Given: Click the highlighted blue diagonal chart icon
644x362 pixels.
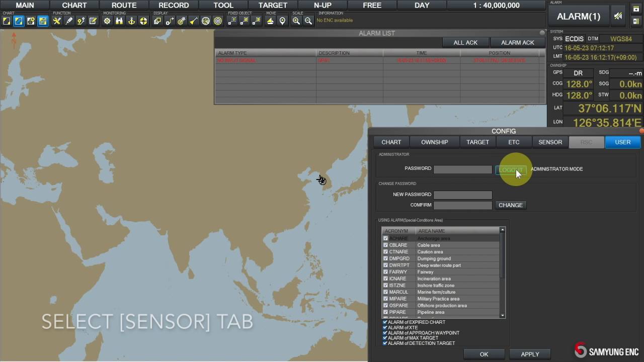Looking at the screenshot, I should click(x=19, y=21).
